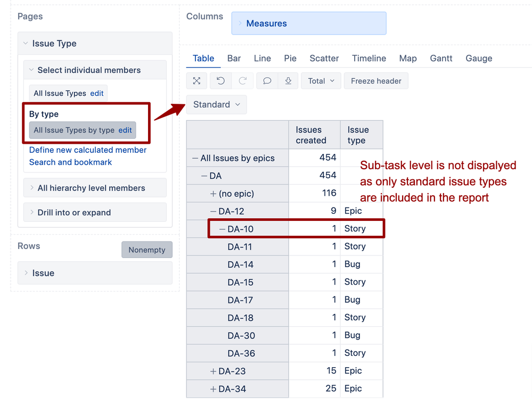Expand the (no epic) row
Screen dimensions: 532x414
coord(213,194)
